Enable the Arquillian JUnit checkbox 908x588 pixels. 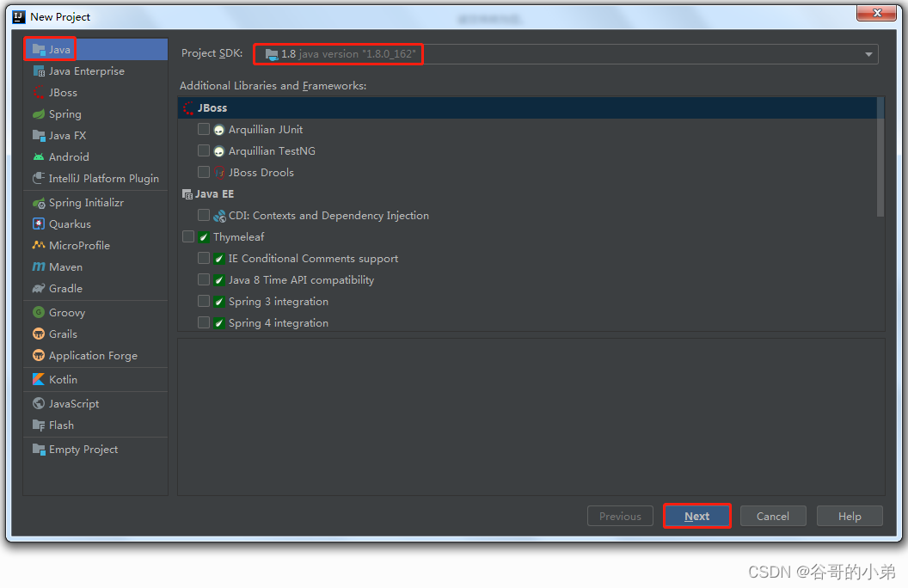[204, 129]
